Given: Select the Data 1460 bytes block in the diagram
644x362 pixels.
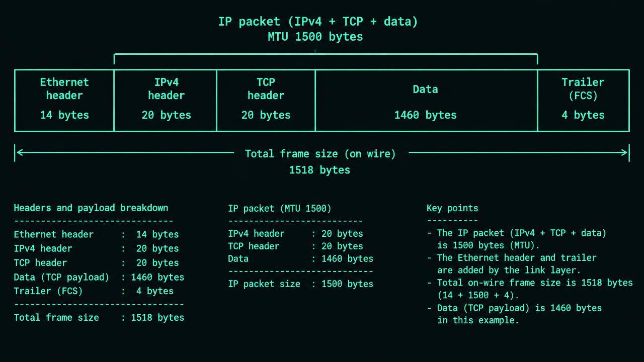Looking at the screenshot, I should (x=426, y=101).
